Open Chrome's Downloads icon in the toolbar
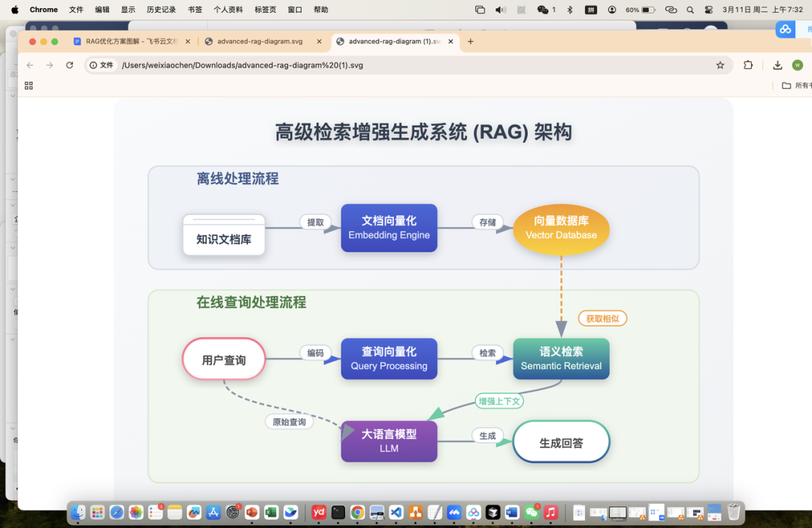Viewport: 812px width, 528px height. pyautogui.click(x=777, y=65)
